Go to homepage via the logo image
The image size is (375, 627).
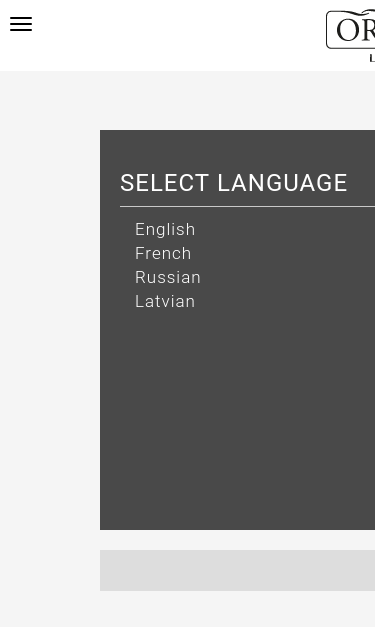click(x=351, y=30)
